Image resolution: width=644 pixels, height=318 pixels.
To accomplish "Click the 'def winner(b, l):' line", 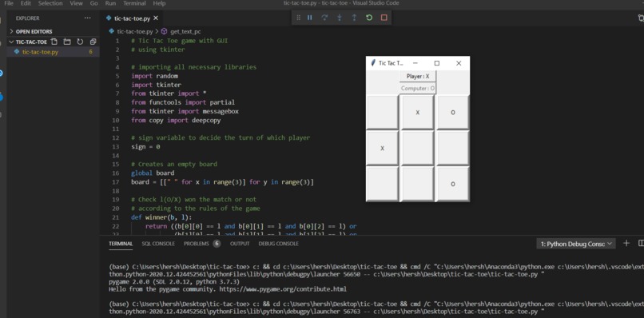I will [161, 217].
